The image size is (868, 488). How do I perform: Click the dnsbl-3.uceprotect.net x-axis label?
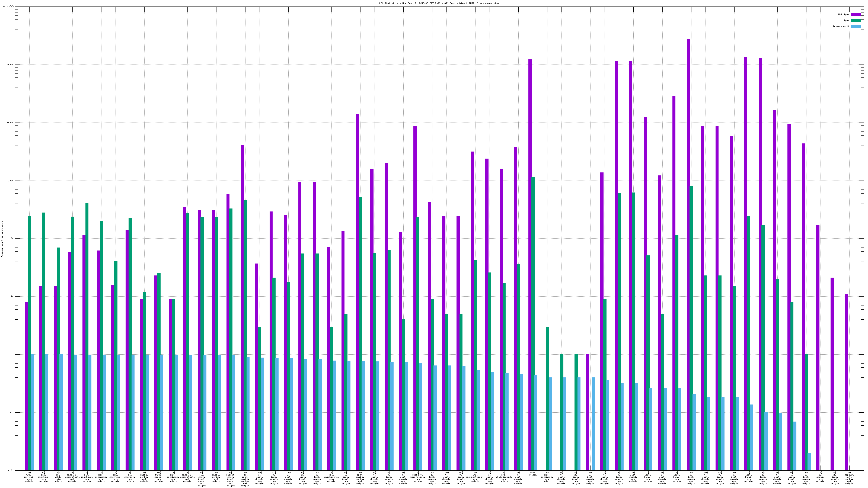417,477
